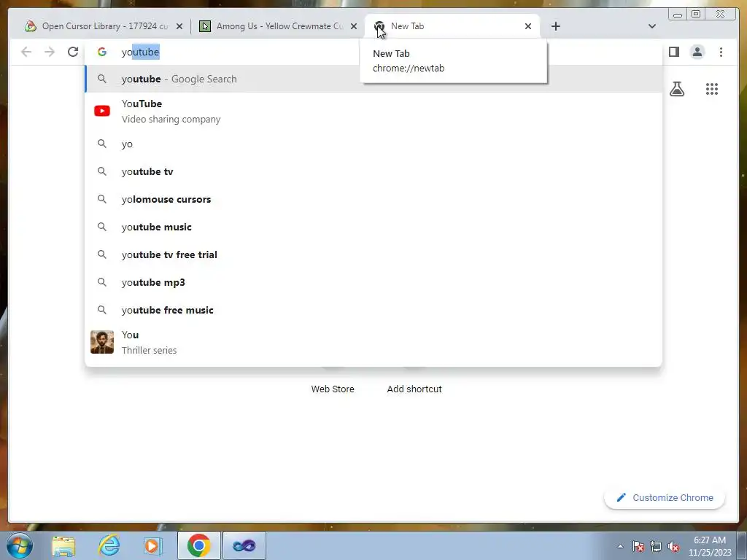
Task: Expand the tab search dropdown arrow
Action: (652, 26)
